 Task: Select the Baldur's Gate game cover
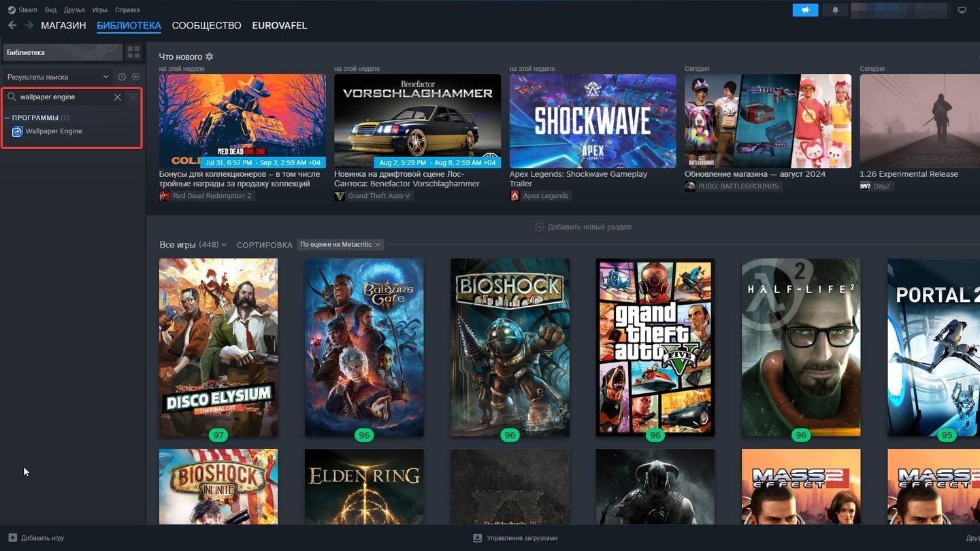(364, 348)
